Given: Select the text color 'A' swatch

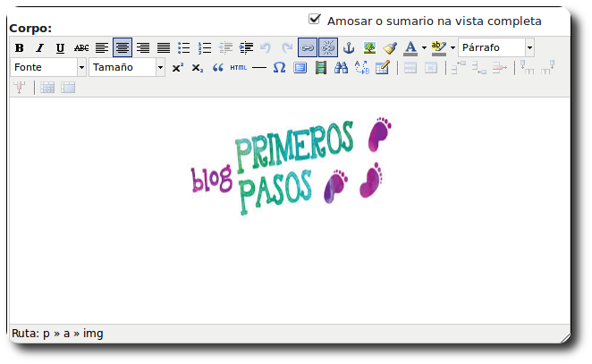Looking at the screenshot, I should point(410,48).
